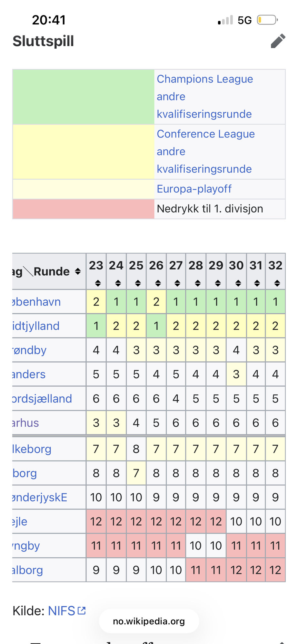Open the Nordsjælland team link
This screenshot has width=298, height=644.
click(42, 399)
